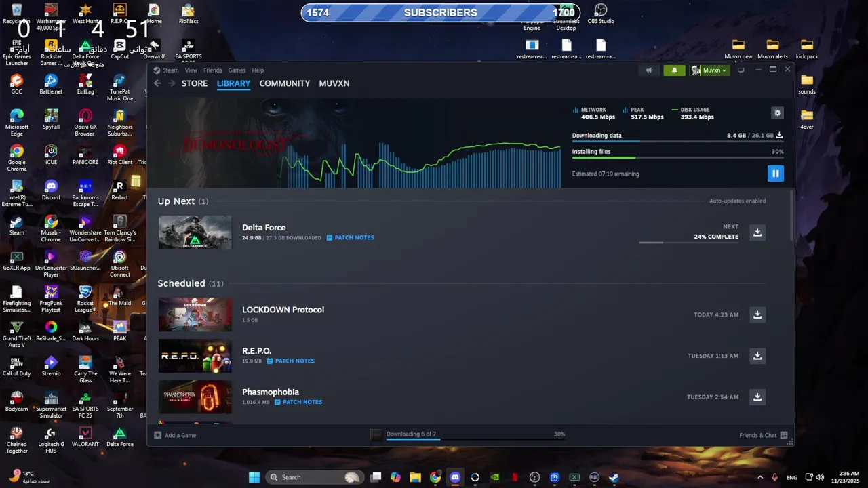Click Phasmophobia download arrow icon
868x488 pixels.
point(757,397)
